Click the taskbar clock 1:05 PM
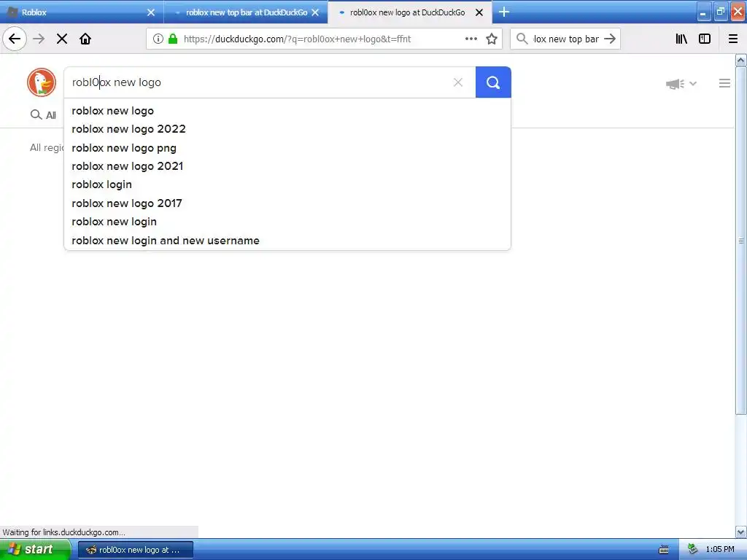The height and width of the screenshot is (560, 747). [720, 550]
